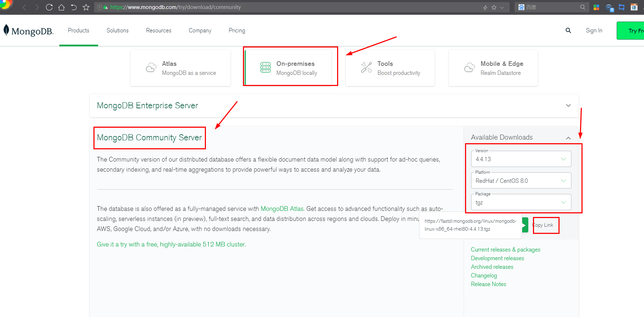Open the Company menu
The image size is (644, 317).
pyautogui.click(x=200, y=31)
